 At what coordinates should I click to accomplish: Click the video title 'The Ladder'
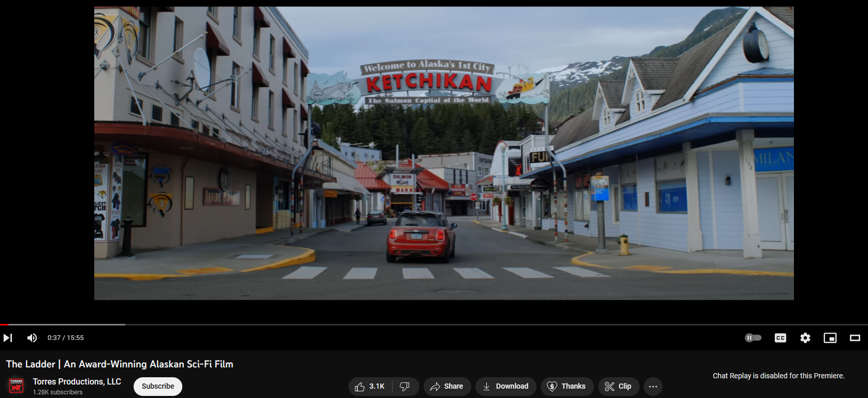[x=120, y=364]
